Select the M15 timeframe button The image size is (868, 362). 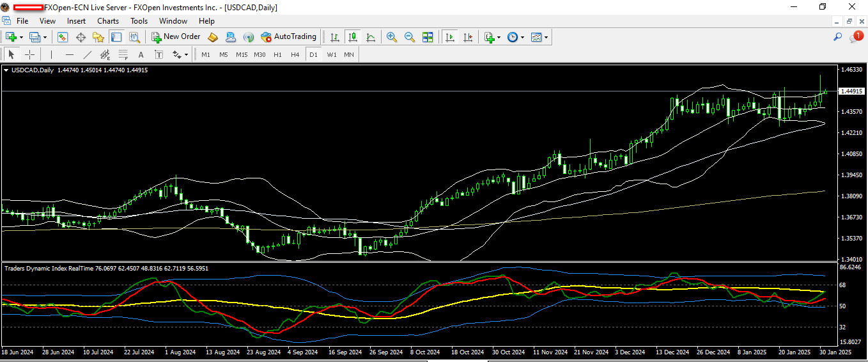(242, 54)
